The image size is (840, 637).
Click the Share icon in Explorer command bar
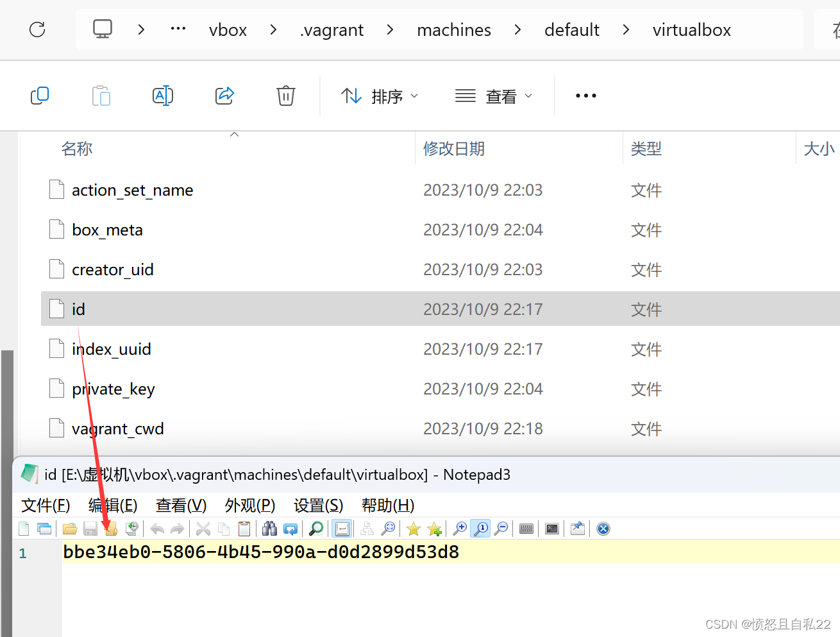(x=224, y=96)
